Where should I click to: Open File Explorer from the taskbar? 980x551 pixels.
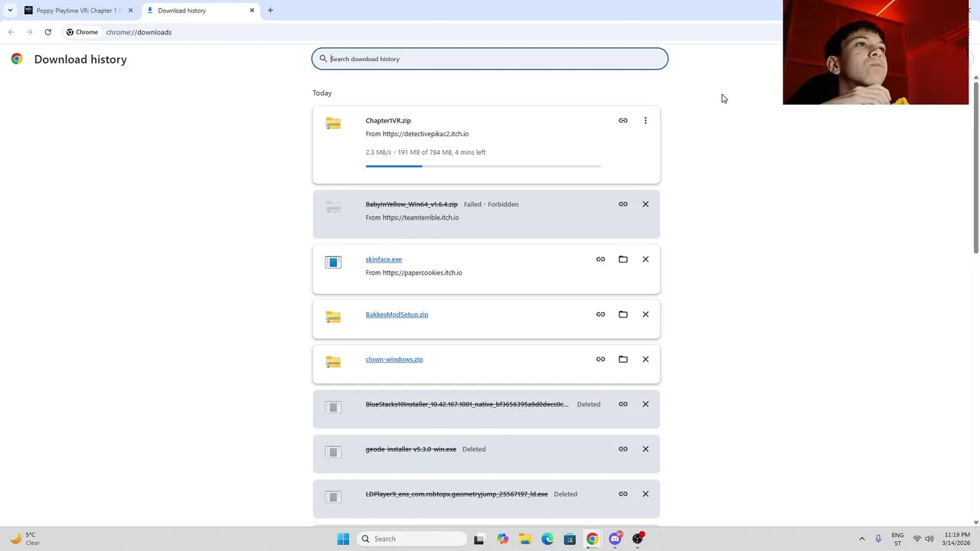click(524, 539)
